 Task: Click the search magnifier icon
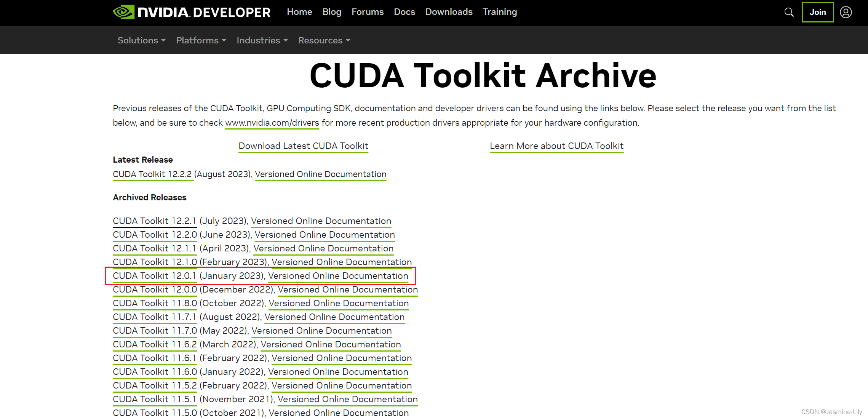click(789, 12)
